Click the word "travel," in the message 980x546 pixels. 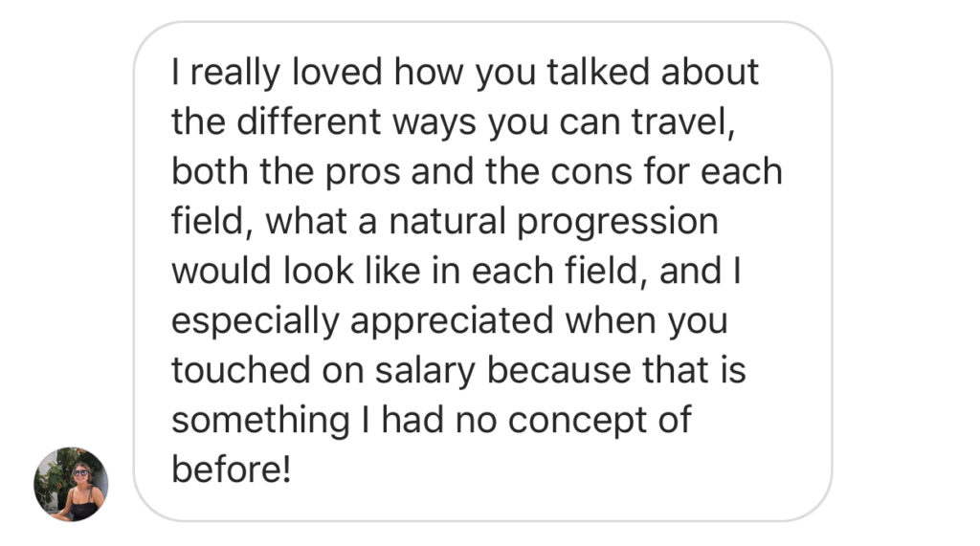683,121
